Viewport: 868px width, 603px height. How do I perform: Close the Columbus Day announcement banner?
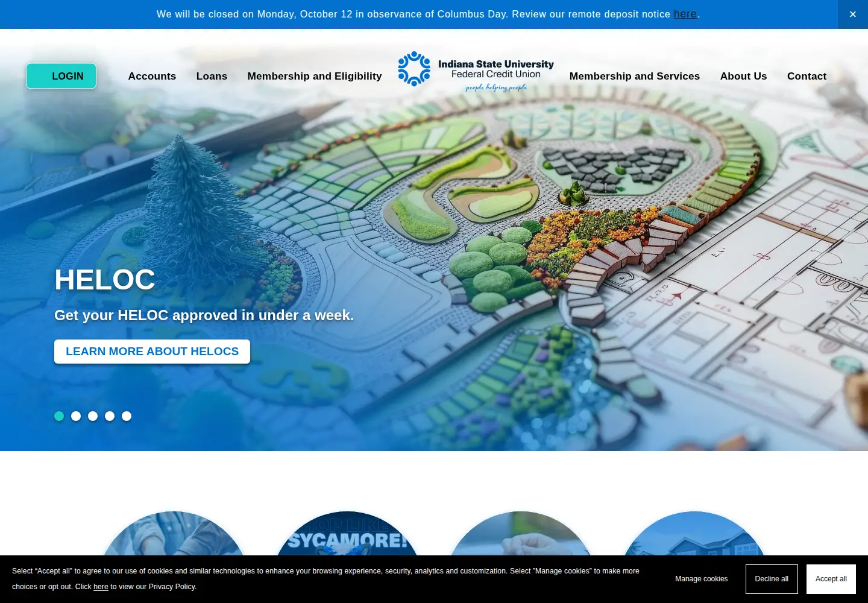[x=852, y=14]
